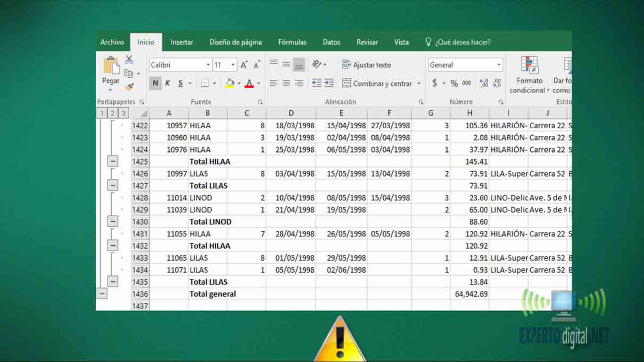The image size is (644, 362).
Task: Switch to the Fórmulas ribbon tab
Action: coord(292,42)
